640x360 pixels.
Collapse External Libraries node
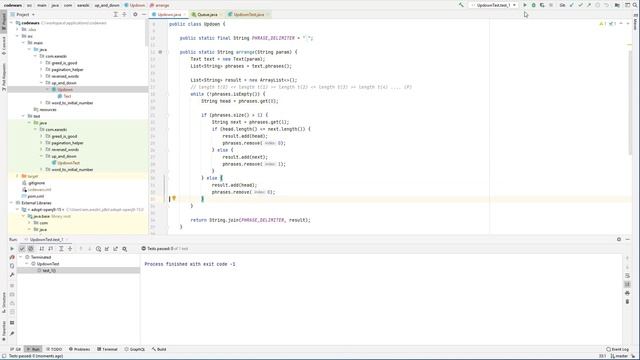(11, 202)
